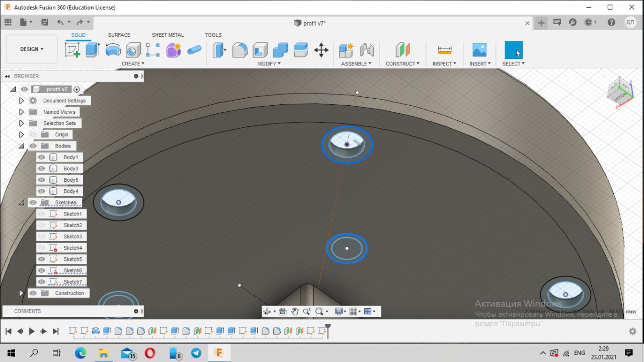Expand Named Views node

click(x=21, y=112)
